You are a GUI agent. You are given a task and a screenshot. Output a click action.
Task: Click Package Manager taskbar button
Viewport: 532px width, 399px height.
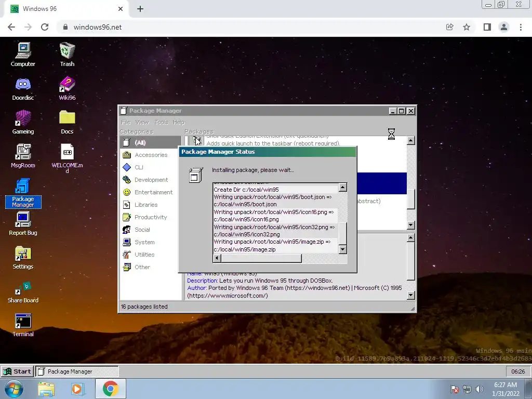pyautogui.click(x=77, y=371)
